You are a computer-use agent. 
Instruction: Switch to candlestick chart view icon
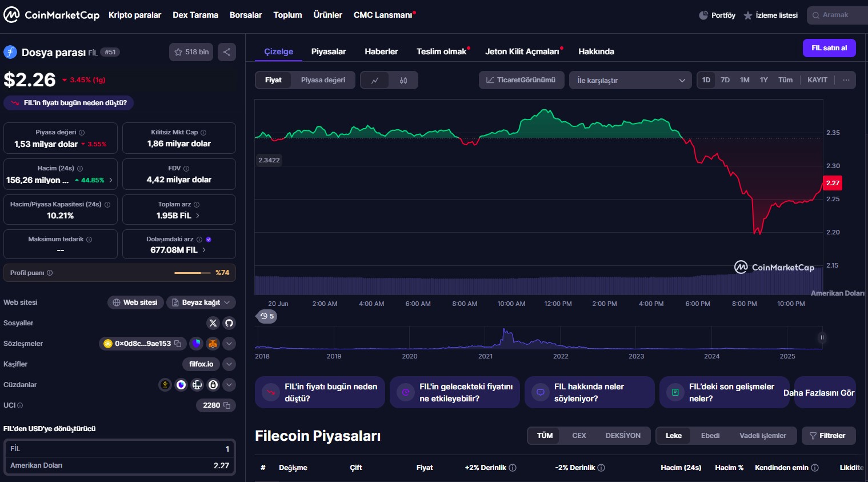pos(403,80)
